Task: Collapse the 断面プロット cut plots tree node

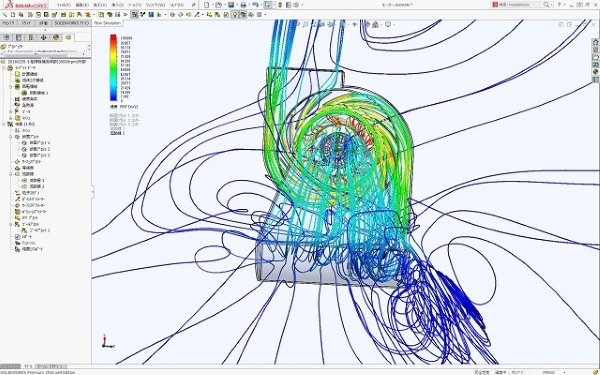Action: (11, 137)
